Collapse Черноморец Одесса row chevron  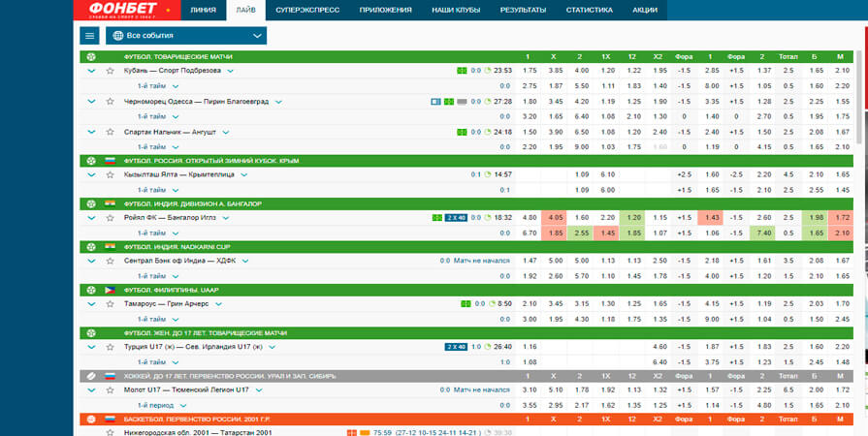pyautogui.click(x=91, y=102)
